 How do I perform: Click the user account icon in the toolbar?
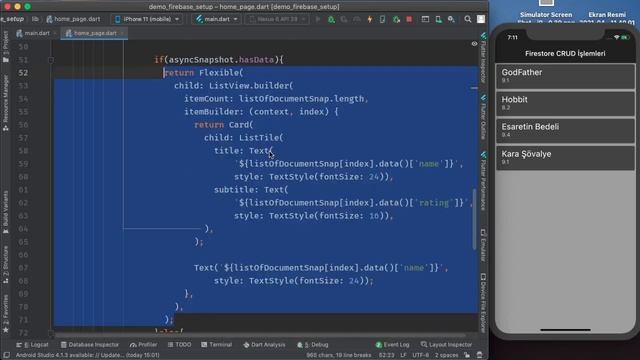[481, 19]
